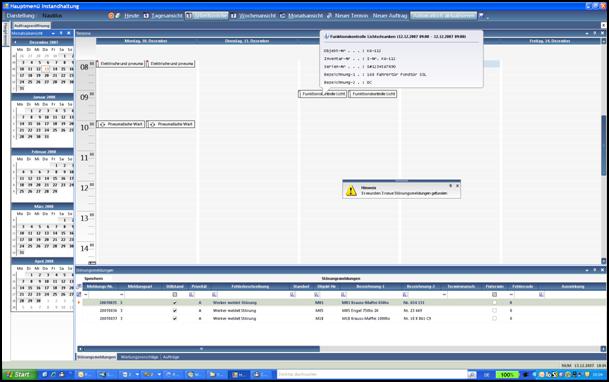Switch to Tagesansicht day view
The width and height of the screenshot is (609, 382).
click(x=167, y=16)
